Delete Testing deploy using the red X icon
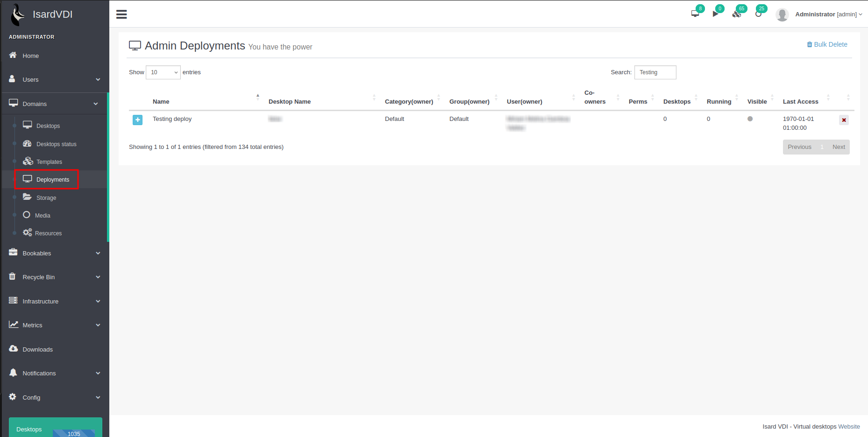The height and width of the screenshot is (437, 868). tap(844, 120)
